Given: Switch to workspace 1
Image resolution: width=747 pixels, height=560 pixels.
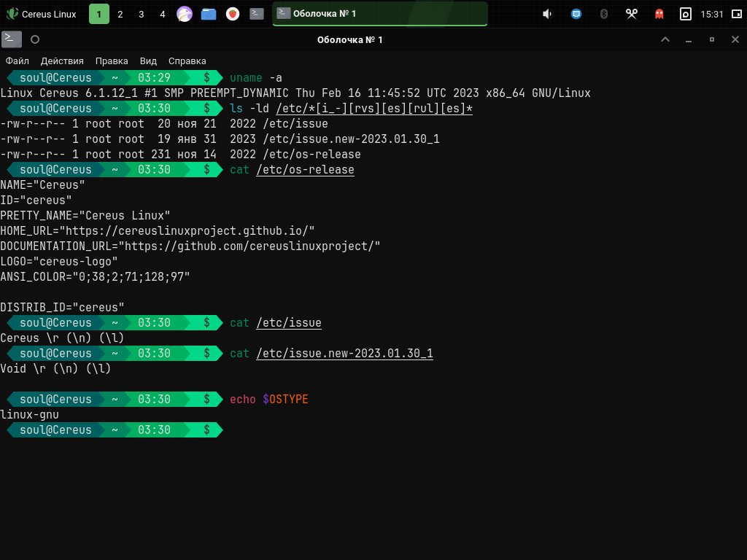Looking at the screenshot, I should click(x=99, y=14).
